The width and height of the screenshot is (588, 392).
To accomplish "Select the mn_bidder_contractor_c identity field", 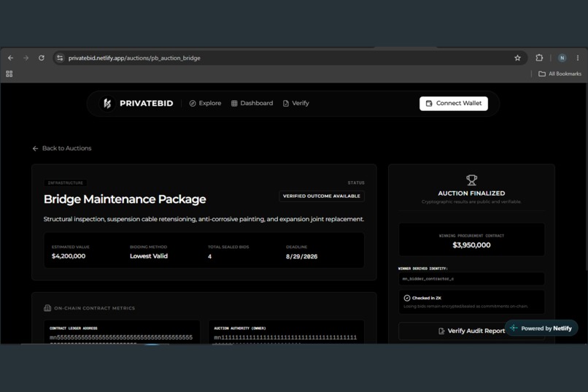I will click(x=471, y=279).
